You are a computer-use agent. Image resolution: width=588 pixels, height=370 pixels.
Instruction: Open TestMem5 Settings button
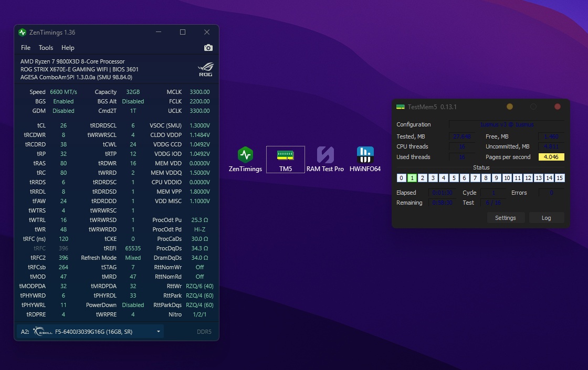[506, 218]
